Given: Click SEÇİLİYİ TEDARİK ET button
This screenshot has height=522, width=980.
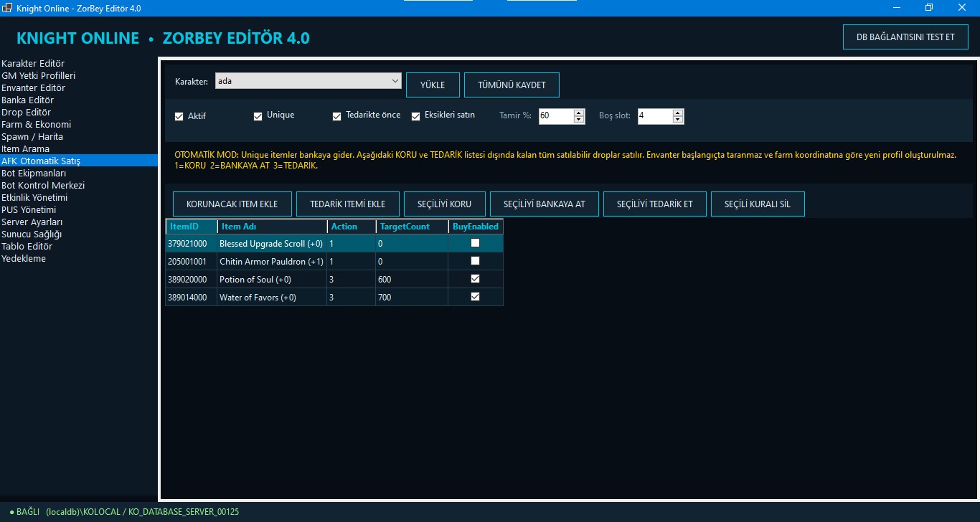Looking at the screenshot, I should 655,204.
